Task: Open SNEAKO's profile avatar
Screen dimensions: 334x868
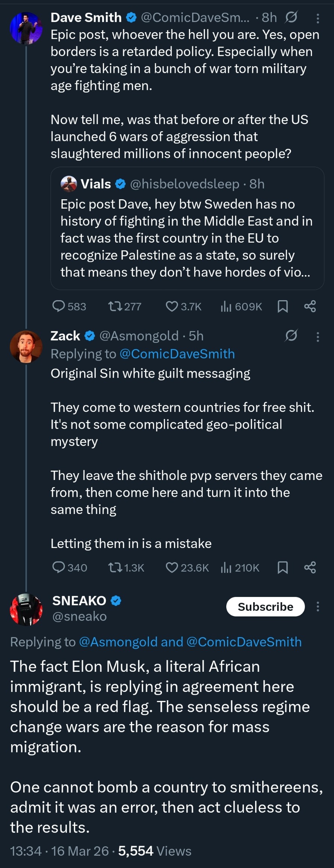Action: (26, 609)
